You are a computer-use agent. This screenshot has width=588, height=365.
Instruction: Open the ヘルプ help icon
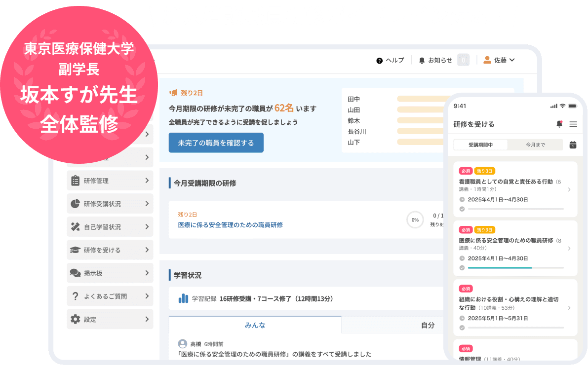(x=379, y=60)
